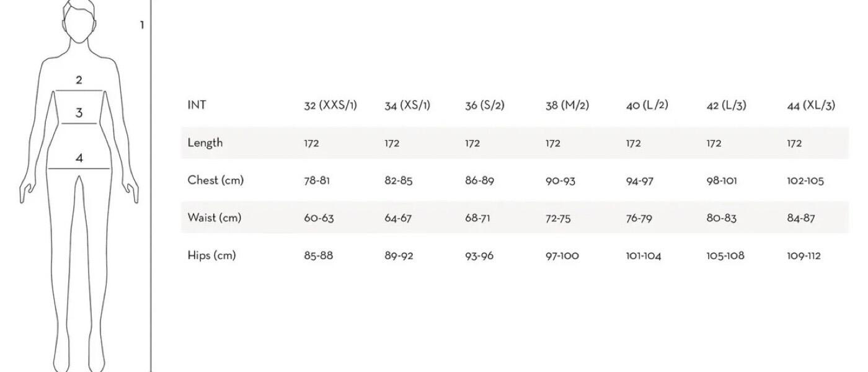Click the Chest (cm) row label
868x372 pixels.
point(216,180)
